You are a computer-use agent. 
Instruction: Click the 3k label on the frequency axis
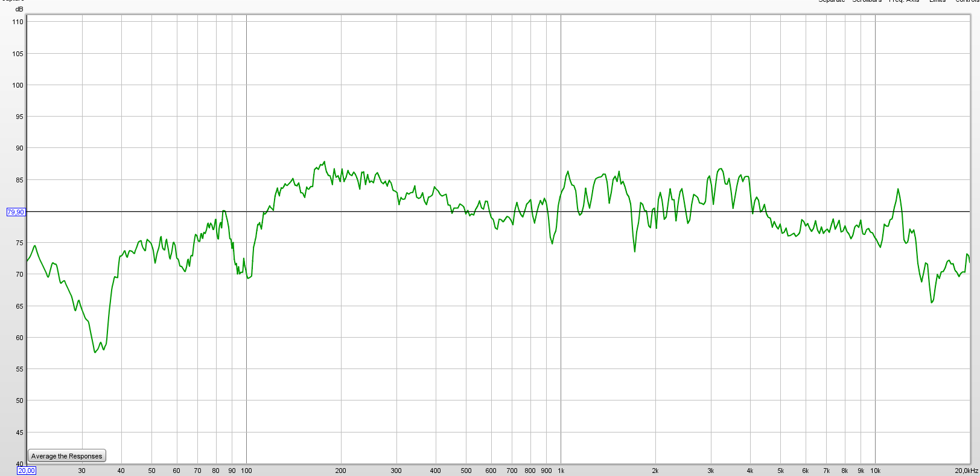(x=711, y=471)
